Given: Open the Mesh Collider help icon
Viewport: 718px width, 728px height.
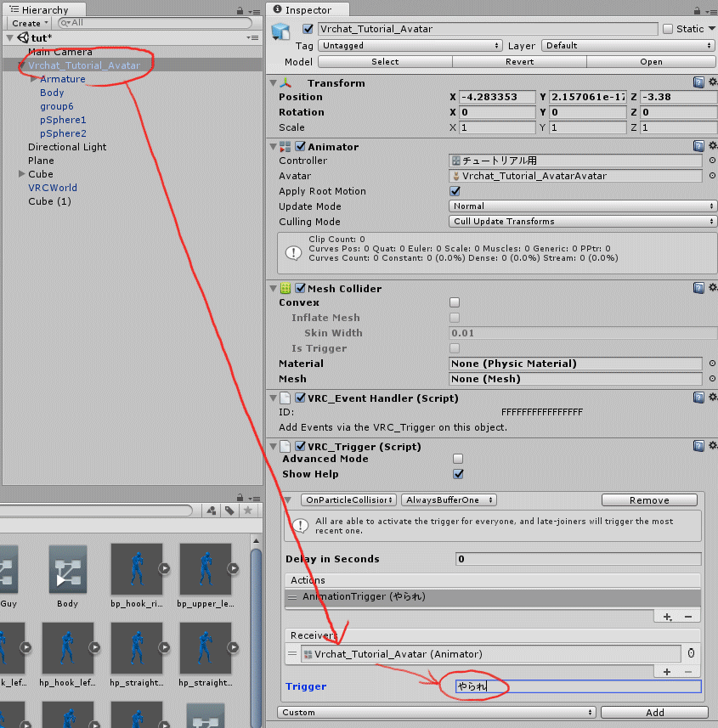Looking at the screenshot, I should click(x=698, y=288).
